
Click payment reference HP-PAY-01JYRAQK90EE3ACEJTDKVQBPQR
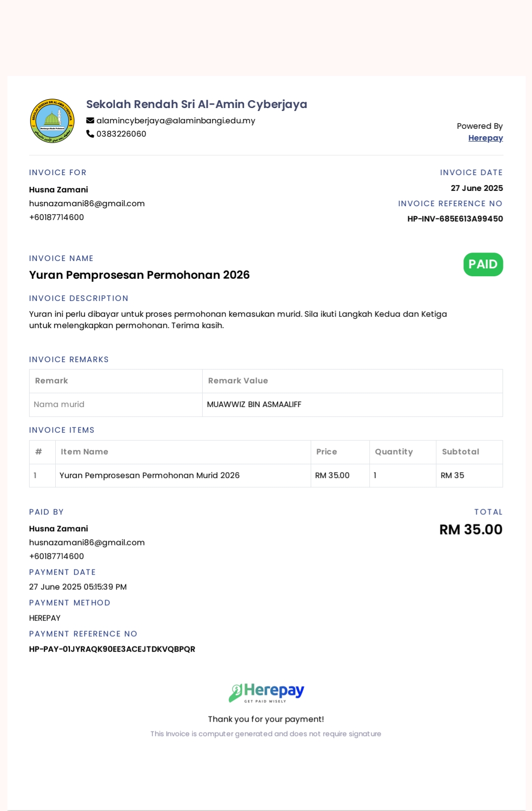pyautogui.click(x=112, y=649)
